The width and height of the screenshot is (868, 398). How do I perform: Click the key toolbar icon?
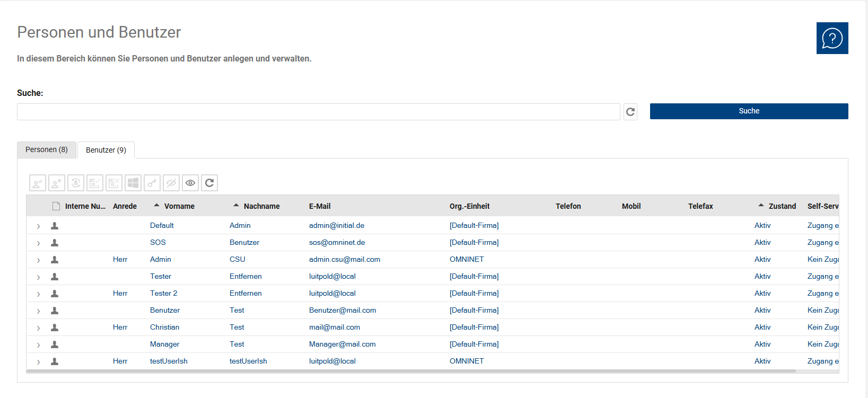152,183
